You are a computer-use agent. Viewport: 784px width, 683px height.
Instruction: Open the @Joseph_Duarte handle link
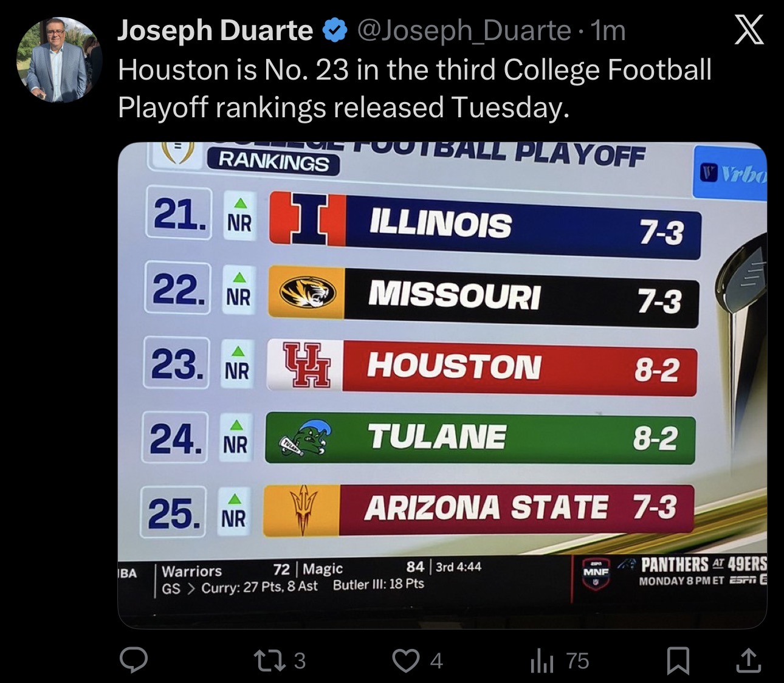(464, 30)
